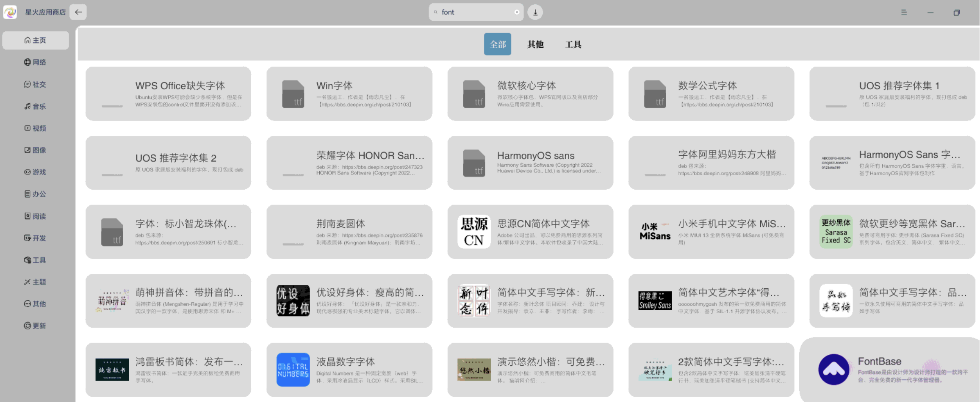Click the 小米 MiSans logo icon
This screenshot has width=980, height=403.
click(655, 232)
